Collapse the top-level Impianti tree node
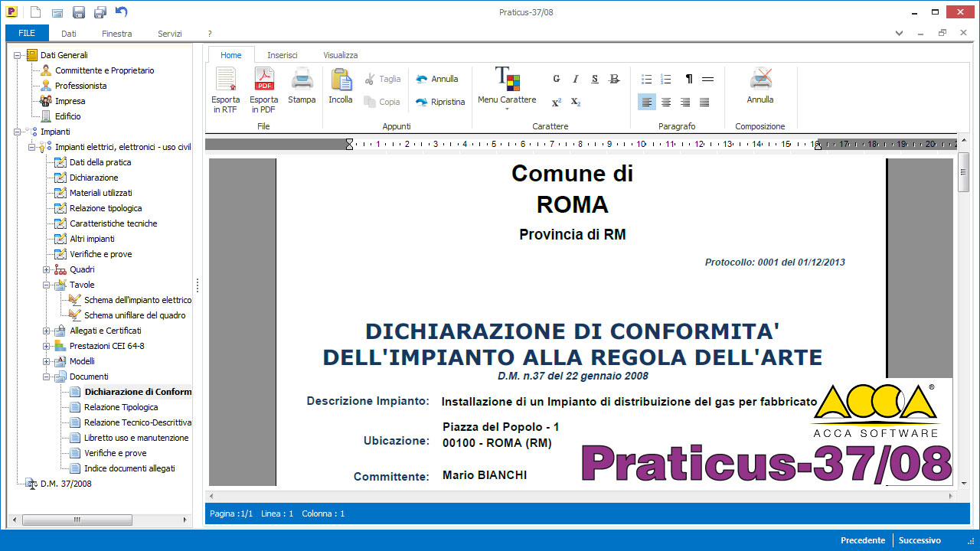The image size is (980, 551). [x=18, y=132]
